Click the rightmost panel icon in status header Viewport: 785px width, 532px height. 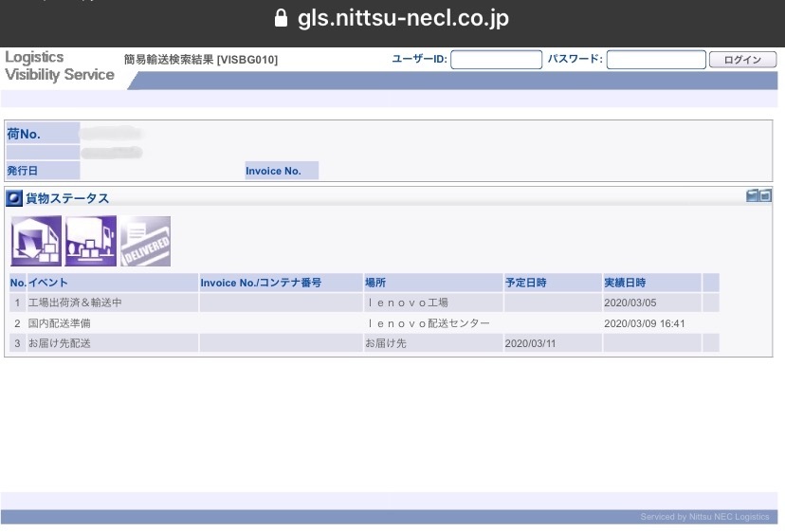pyautogui.click(x=766, y=196)
